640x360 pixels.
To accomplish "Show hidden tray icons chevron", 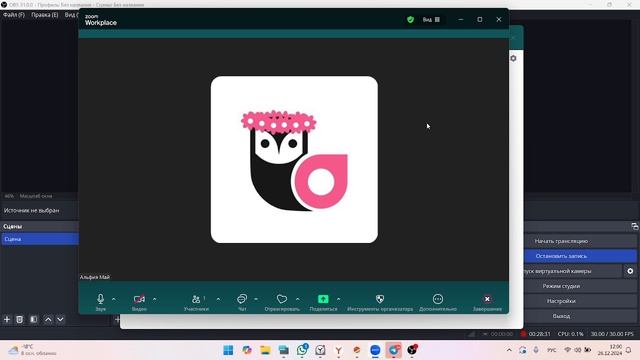I will coord(509,350).
